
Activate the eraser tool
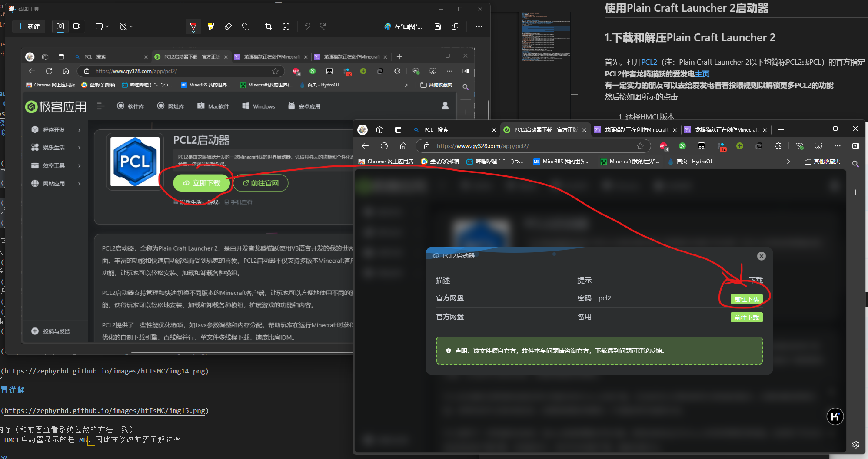coord(228,27)
